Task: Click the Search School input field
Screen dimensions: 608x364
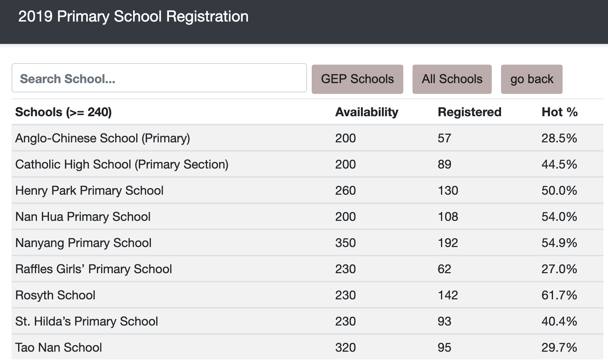Action: [x=159, y=78]
